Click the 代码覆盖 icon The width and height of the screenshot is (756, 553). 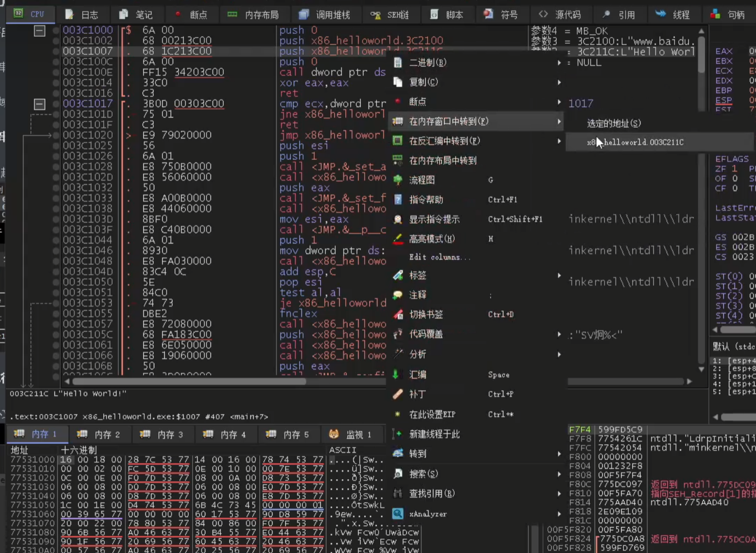coord(397,334)
